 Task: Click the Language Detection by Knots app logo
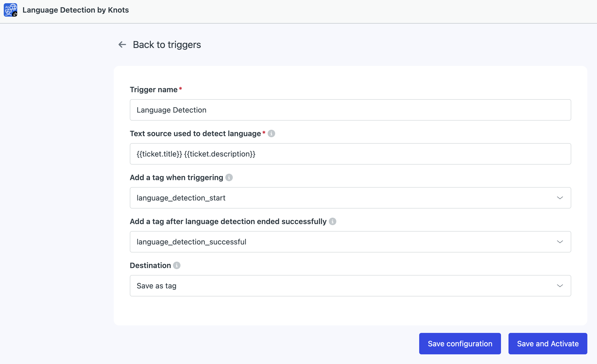point(10,10)
